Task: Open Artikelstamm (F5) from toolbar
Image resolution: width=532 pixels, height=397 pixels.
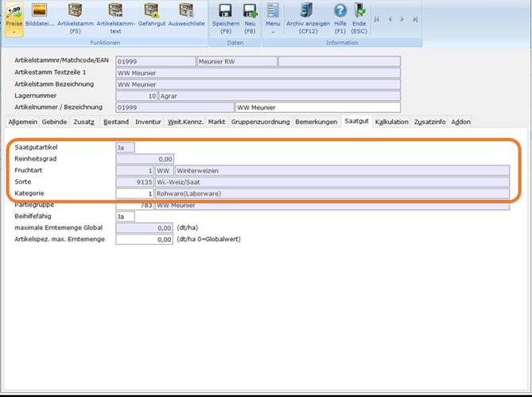Action: tap(76, 18)
